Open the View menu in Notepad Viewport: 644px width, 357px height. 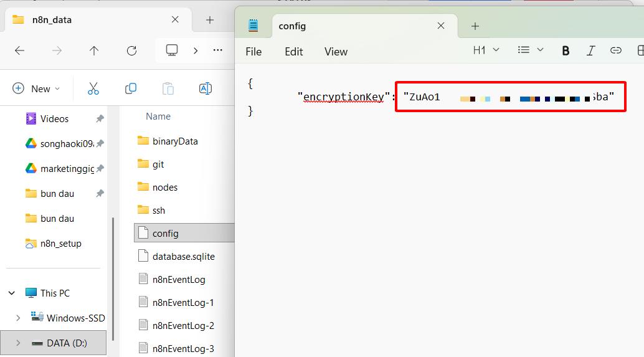[x=336, y=52]
